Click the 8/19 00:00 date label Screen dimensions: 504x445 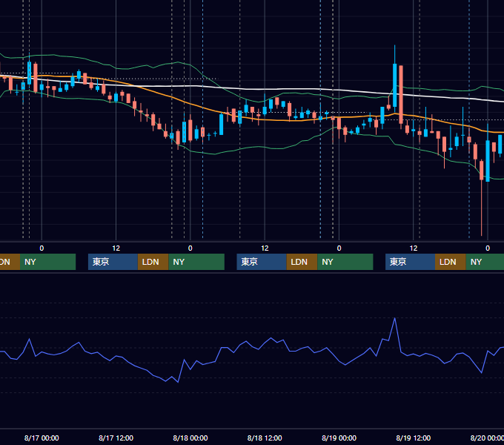[x=339, y=438]
